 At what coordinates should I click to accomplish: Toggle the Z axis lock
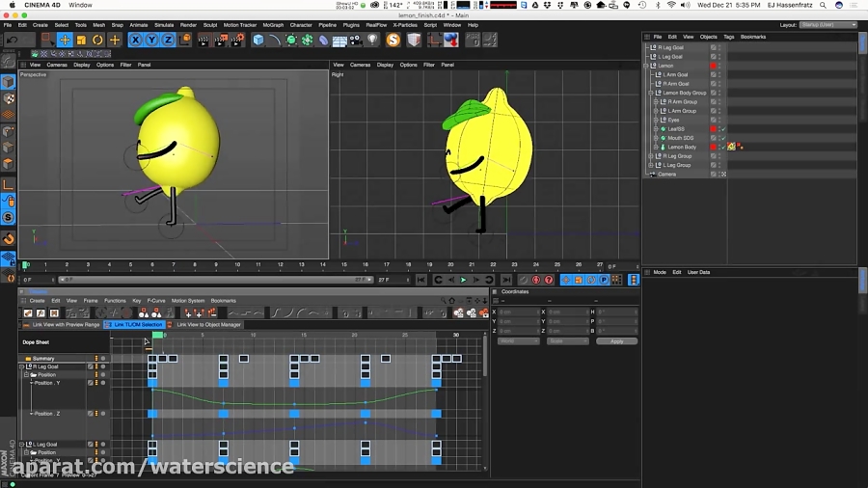[168, 40]
